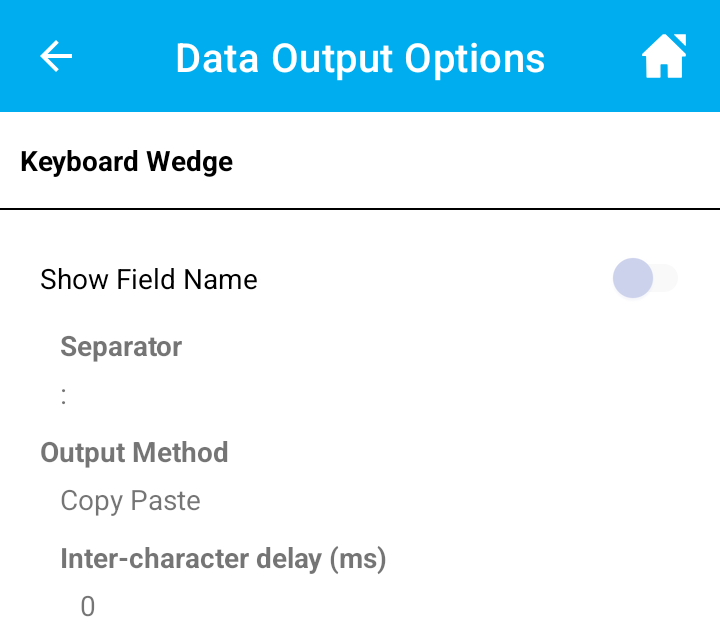Go to the home screen icon
720x640 pixels.
click(x=664, y=57)
